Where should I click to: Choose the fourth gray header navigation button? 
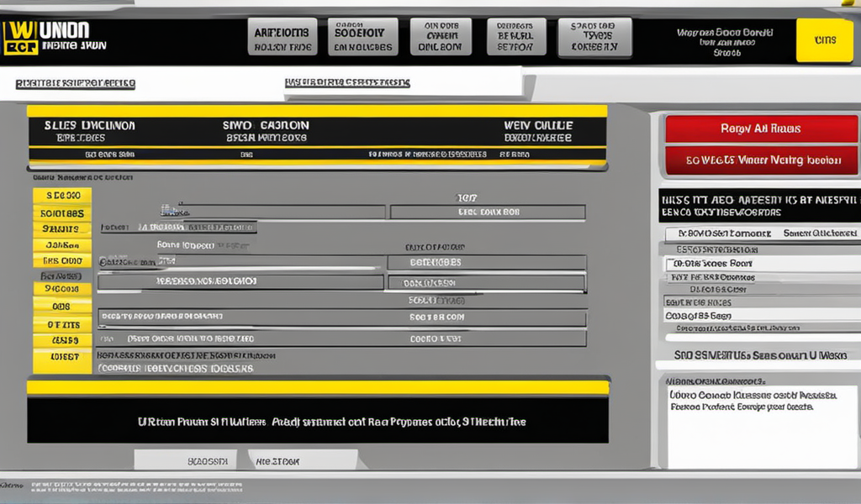coord(515,37)
